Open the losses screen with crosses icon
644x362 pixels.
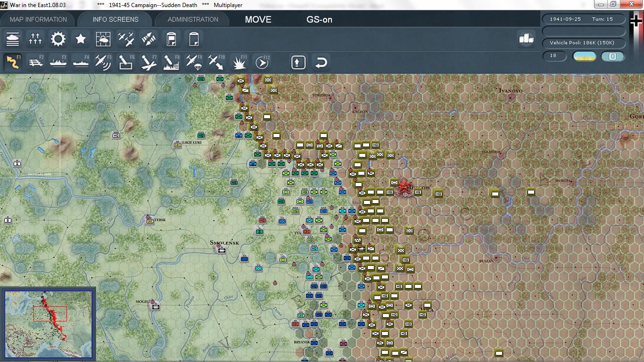(35, 39)
